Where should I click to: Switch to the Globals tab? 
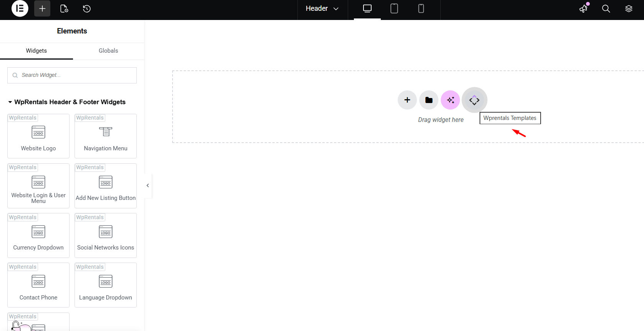tap(108, 51)
